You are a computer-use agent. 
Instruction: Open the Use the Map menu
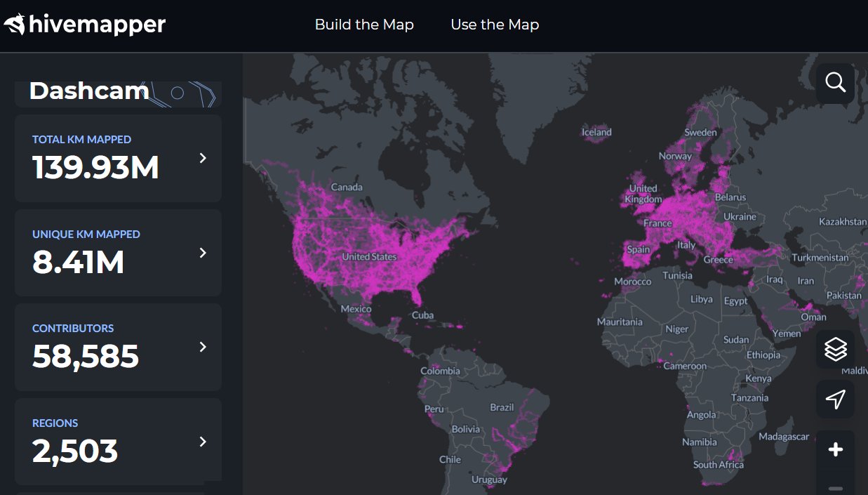(495, 25)
